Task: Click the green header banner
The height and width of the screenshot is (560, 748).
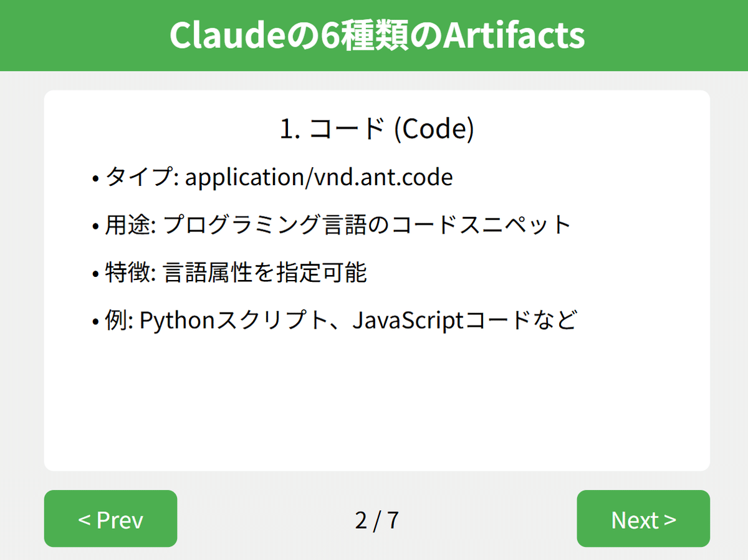Action: coord(374,36)
